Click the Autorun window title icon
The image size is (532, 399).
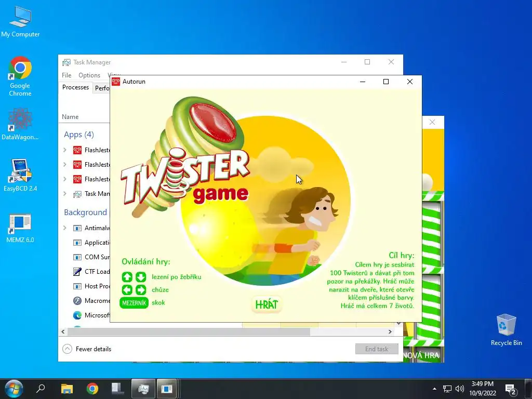(116, 82)
